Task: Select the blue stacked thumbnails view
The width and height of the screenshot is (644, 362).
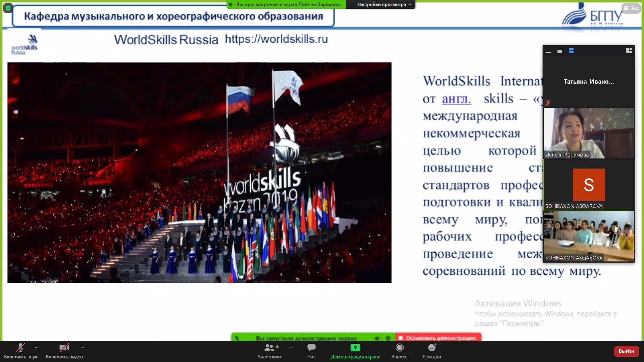Action: point(571,51)
